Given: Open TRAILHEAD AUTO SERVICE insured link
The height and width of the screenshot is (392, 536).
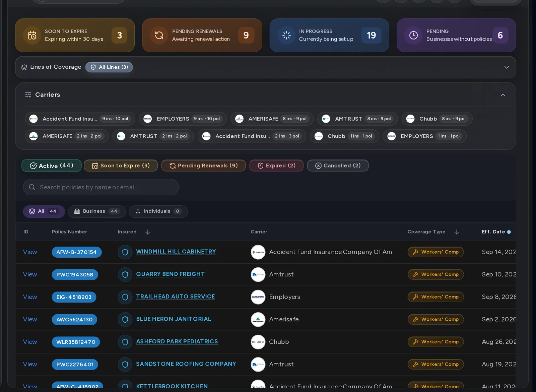Looking at the screenshot, I should point(176,297).
